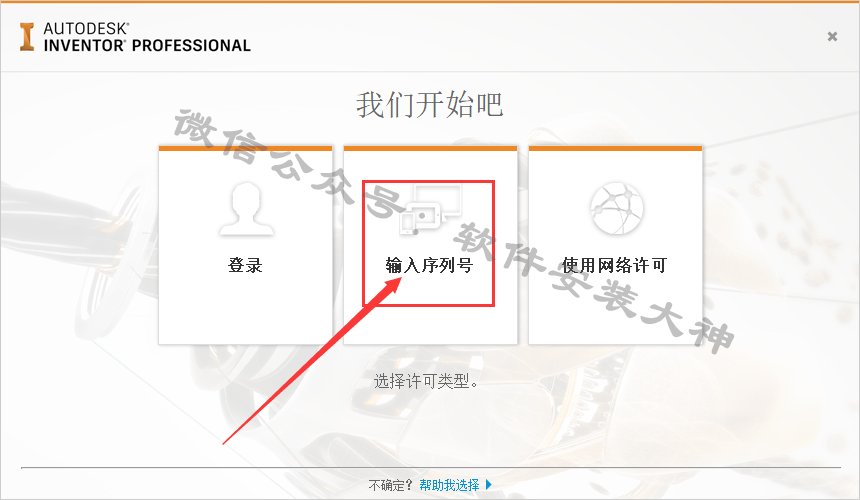The width and height of the screenshot is (860, 500).
Task: Pick the 使用网络许可 text label
Action: tap(614, 265)
